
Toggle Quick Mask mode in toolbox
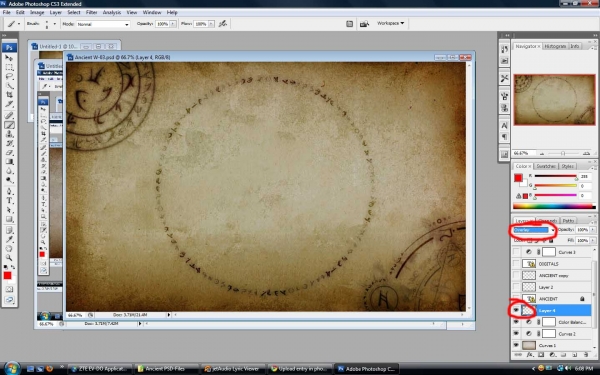[x=9, y=289]
